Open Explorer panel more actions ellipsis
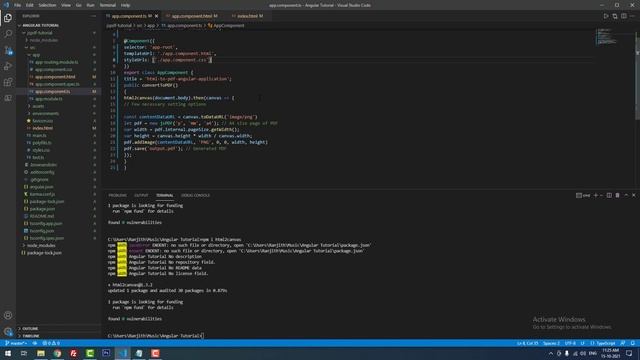 point(93,16)
